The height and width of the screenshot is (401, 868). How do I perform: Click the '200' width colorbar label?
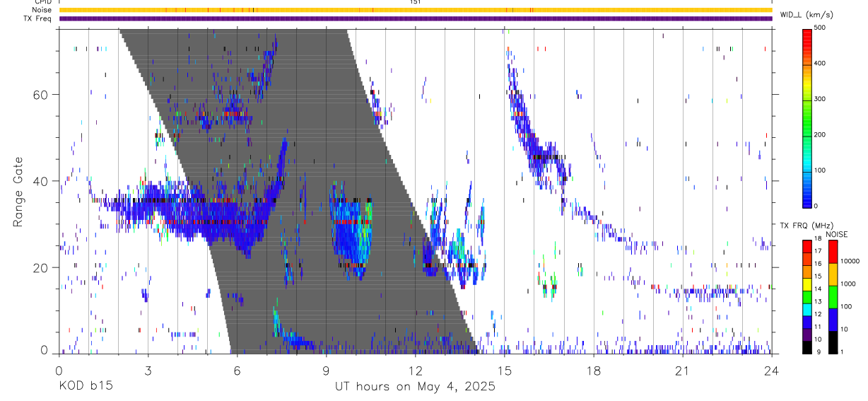click(819, 134)
